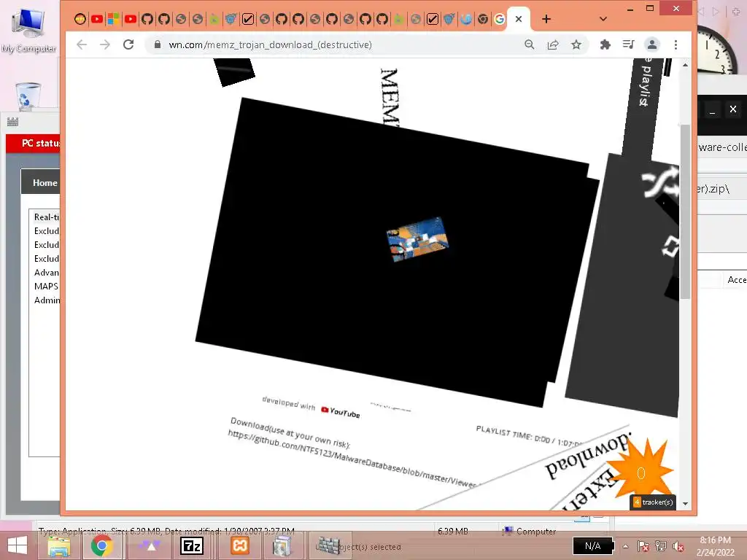Viewport: 747px width, 560px height.
Task: Select 'Real-ti' item in PC status list
Action: [x=46, y=217]
